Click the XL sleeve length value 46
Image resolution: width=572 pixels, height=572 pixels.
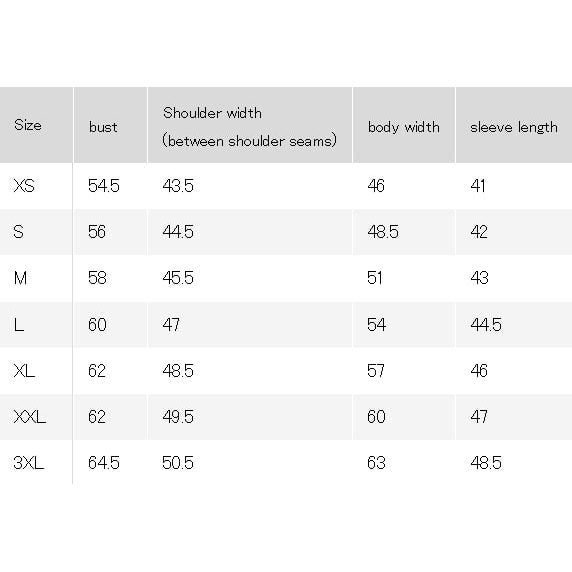pos(479,371)
